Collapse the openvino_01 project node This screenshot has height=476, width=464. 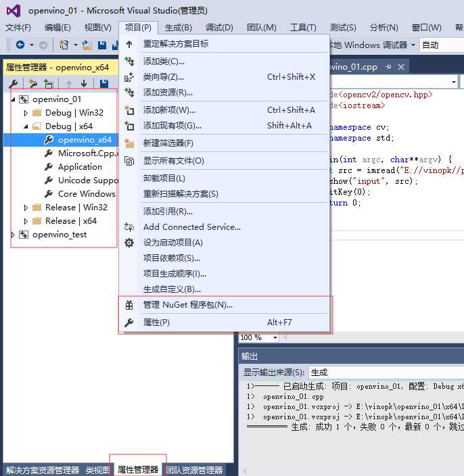(13, 99)
